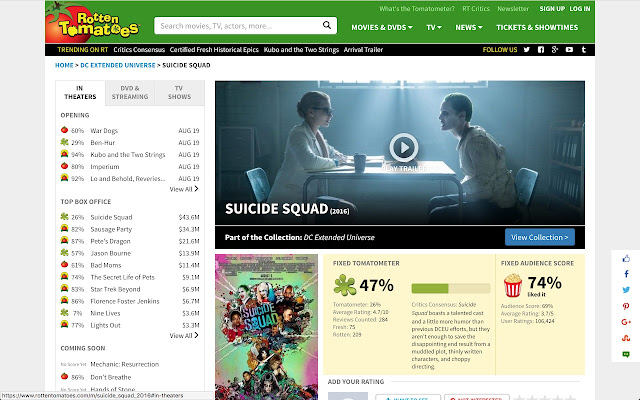The width and height of the screenshot is (640, 400).
Task: Open Arrival Trailer trending link
Action: click(363, 50)
